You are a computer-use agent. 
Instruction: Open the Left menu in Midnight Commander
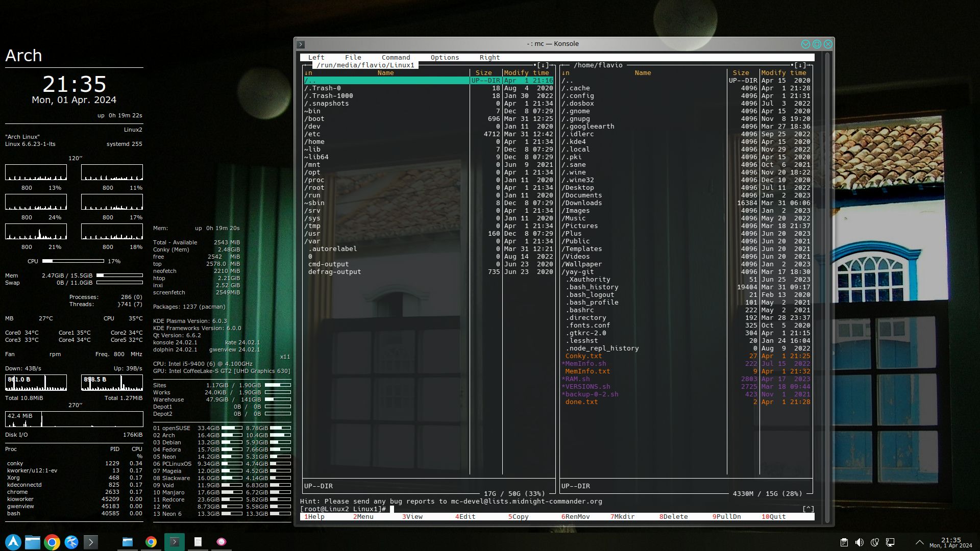click(316, 58)
